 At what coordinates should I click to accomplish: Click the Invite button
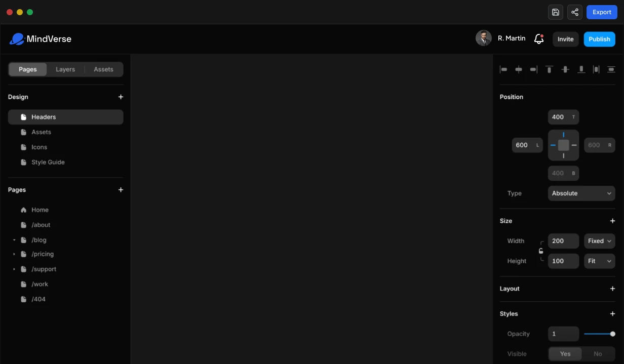coord(566,39)
